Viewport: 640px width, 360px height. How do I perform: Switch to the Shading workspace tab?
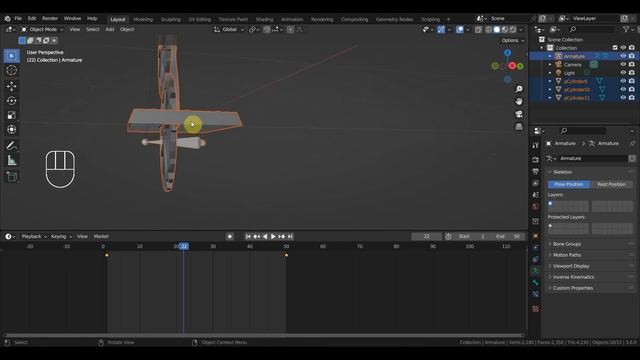pos(264,19)
